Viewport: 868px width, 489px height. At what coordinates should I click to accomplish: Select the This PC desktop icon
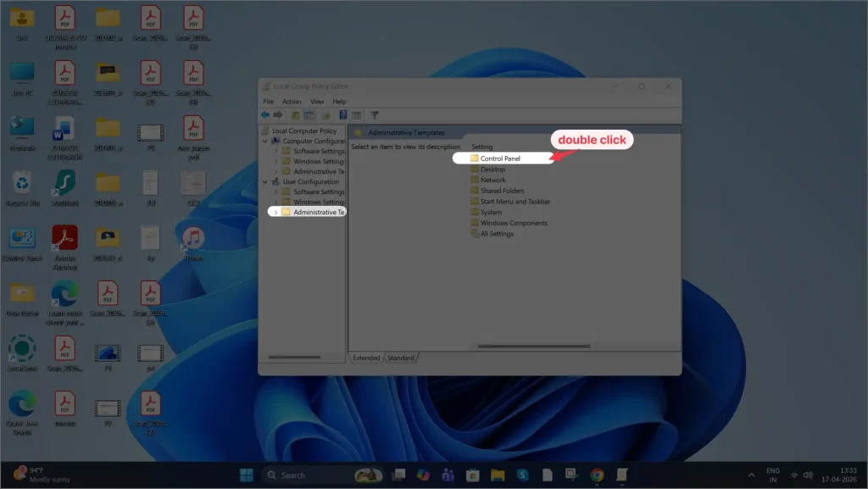(x=22, y=79)
